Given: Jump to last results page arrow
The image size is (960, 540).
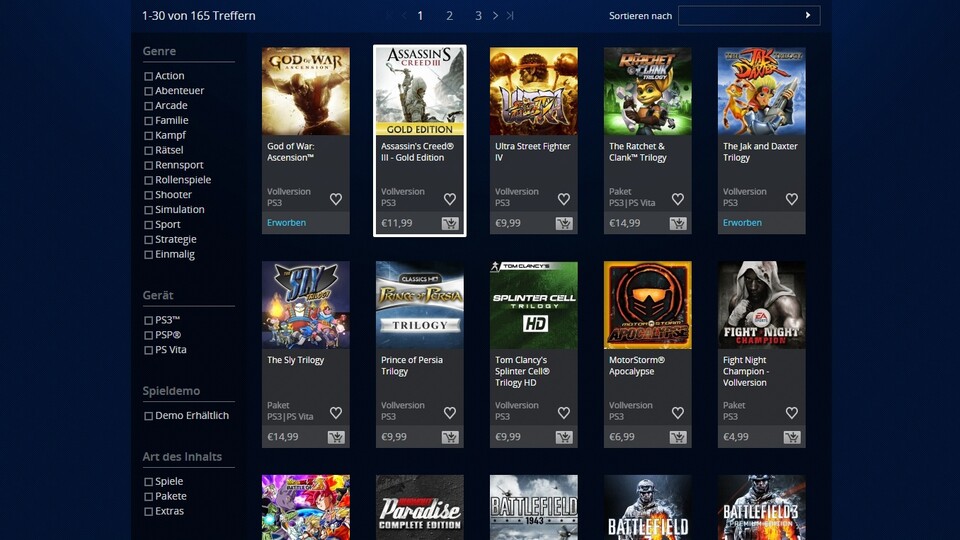Looking at the screenshot, I should [509, 15].
